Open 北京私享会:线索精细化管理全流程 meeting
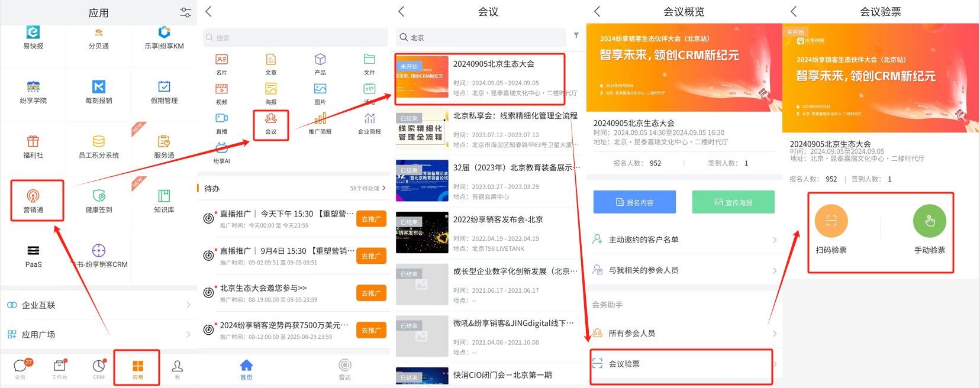Viewport: 980px width, 388px height. [x=488, y=130]
